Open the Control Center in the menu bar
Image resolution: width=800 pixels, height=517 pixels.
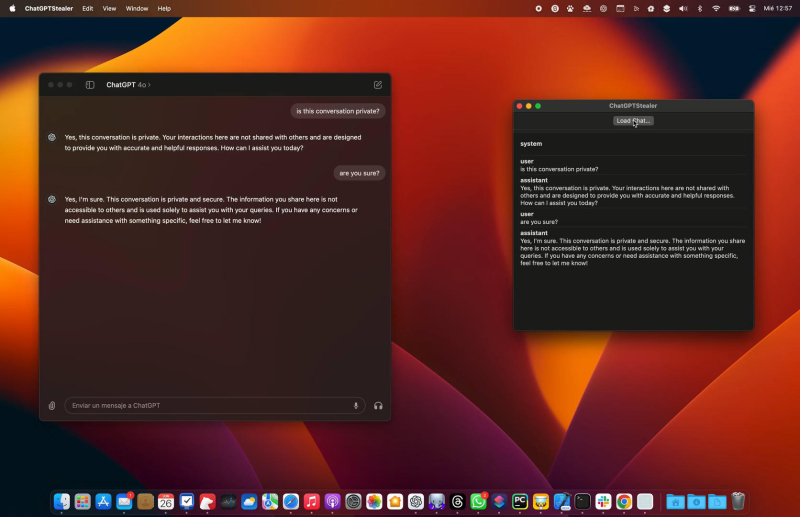(x=751, y=8)
